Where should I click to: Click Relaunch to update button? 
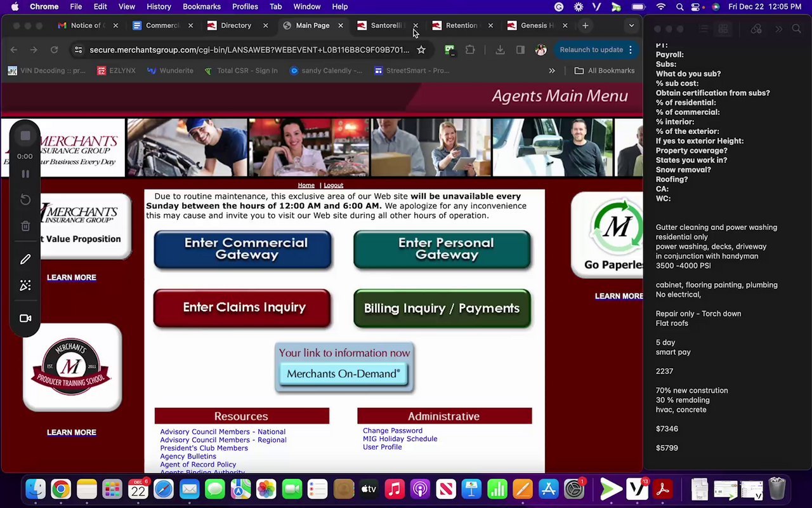click(x=591, y=50)
